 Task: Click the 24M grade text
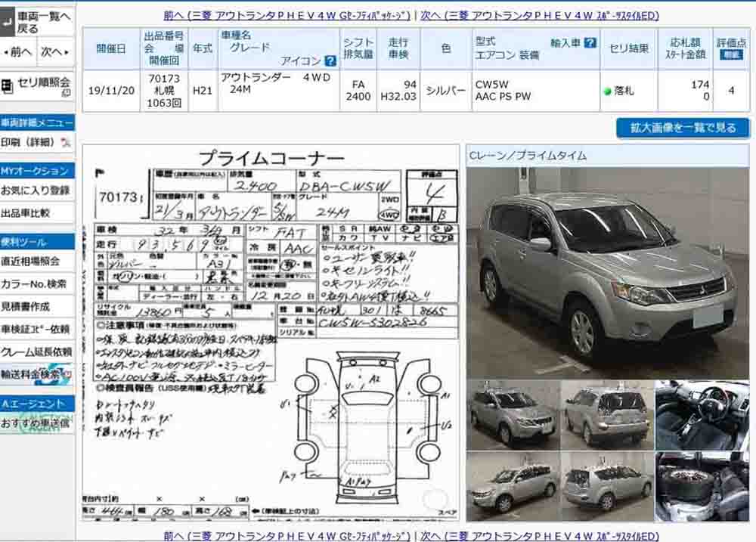pyautogui.click(x=240, y=89)
